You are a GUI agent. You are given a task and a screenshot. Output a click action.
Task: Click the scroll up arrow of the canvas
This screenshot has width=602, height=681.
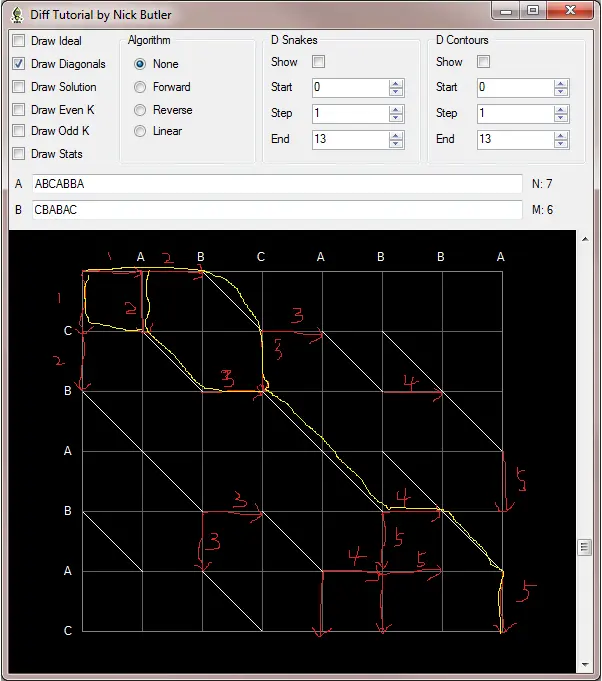(585, 239)
